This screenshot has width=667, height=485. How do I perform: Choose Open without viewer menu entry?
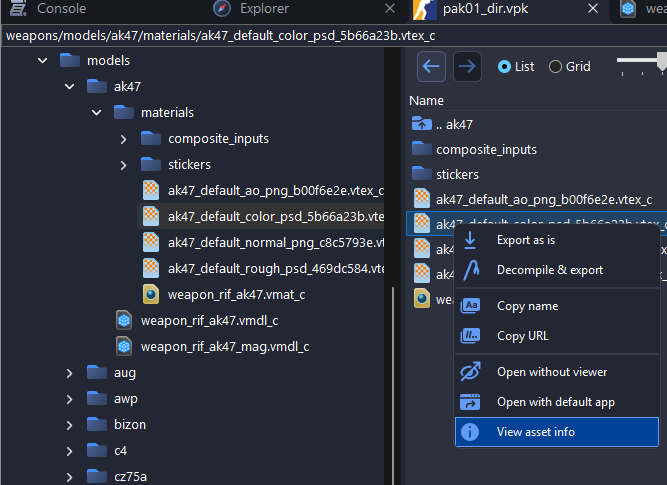pyautogui.click(x=557, y=372)
